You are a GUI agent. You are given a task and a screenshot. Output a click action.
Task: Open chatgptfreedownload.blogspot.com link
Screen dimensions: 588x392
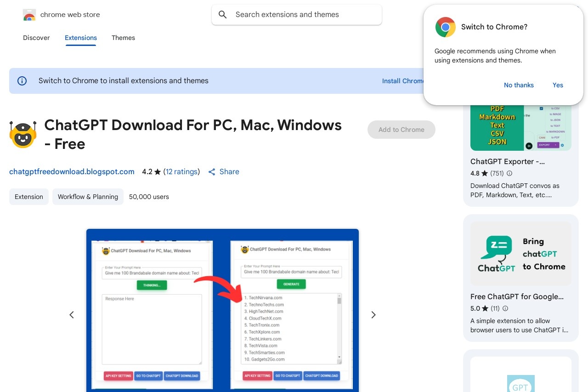pyautogui.click(x=72, y=172)
